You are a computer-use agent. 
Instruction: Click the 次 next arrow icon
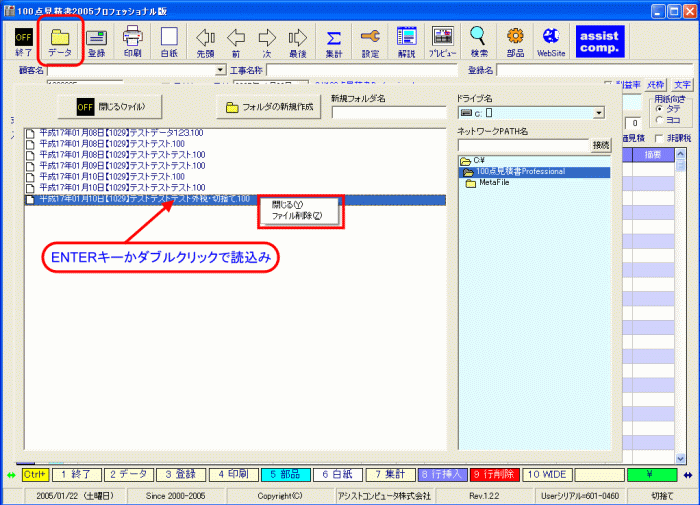coord(267,42)
